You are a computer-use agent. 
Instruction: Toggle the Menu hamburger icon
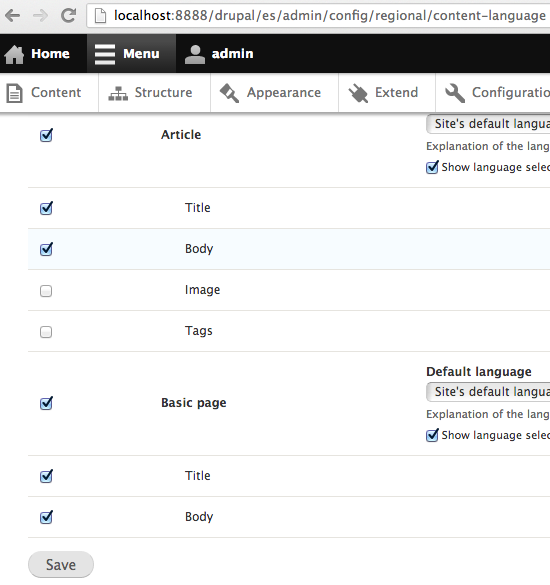[105, 54]
